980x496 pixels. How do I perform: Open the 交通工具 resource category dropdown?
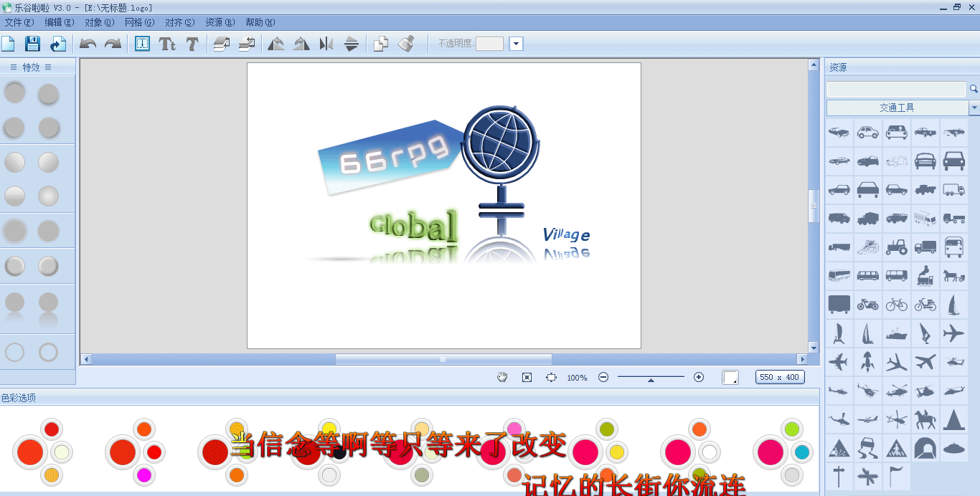[974, 108]
